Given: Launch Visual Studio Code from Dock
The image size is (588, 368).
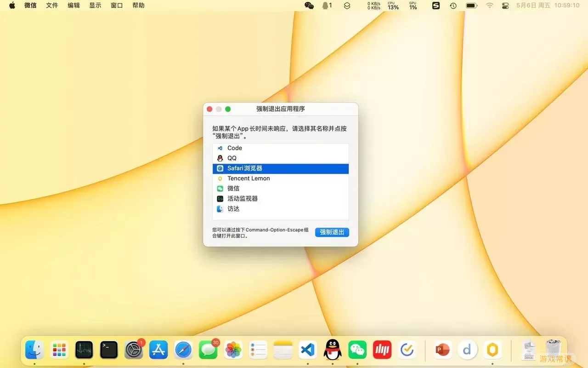Looking at the screenshot, I should (308, 350).
